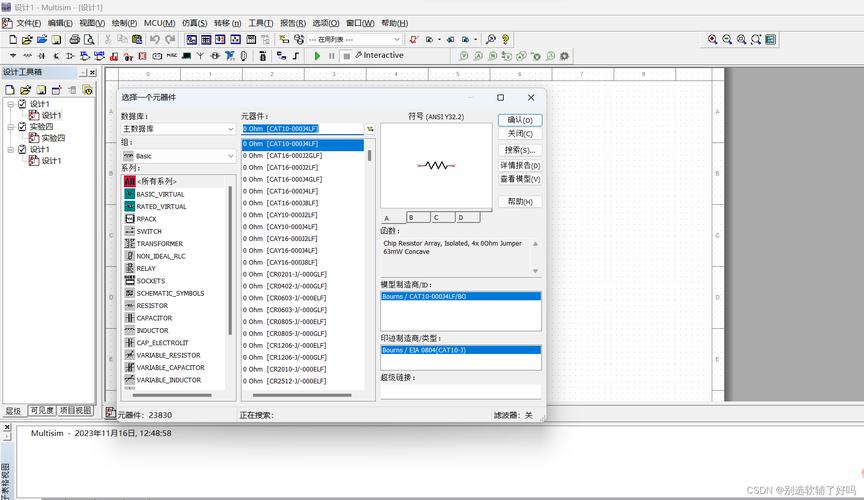
Task: Toggle checkbox of the last 设计1 design
Action: (x=21, y=150)
